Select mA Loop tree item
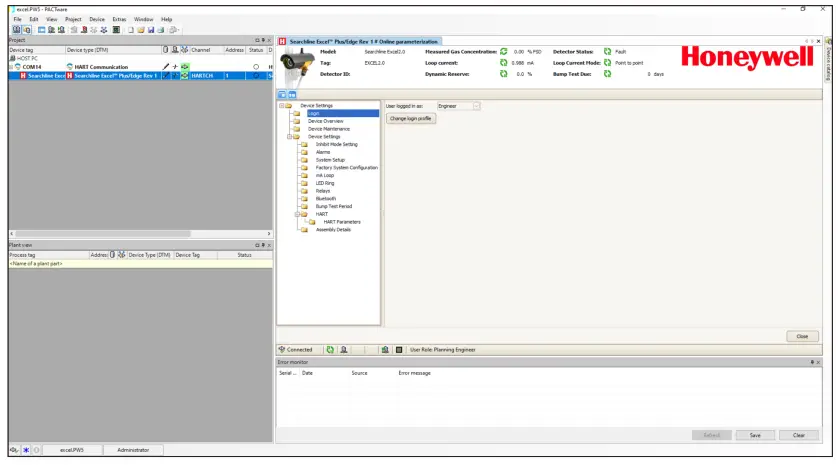The height and width of the screenshot is (465, 838). coord(324,175)
